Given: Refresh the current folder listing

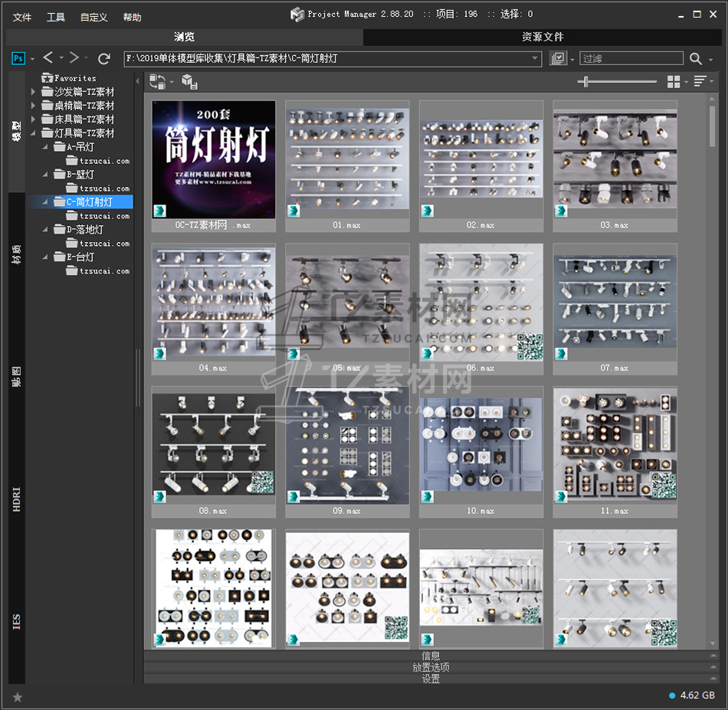Looking at the screenshot, I should pos(104,58).
